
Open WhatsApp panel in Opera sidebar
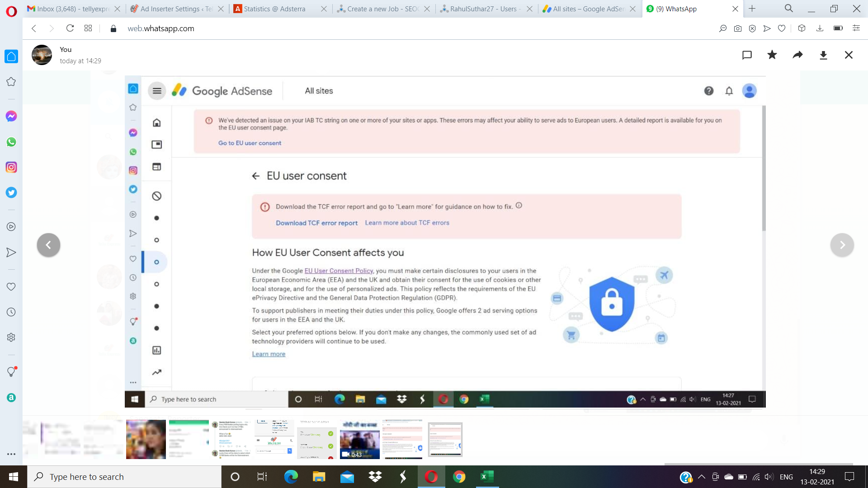11,142
